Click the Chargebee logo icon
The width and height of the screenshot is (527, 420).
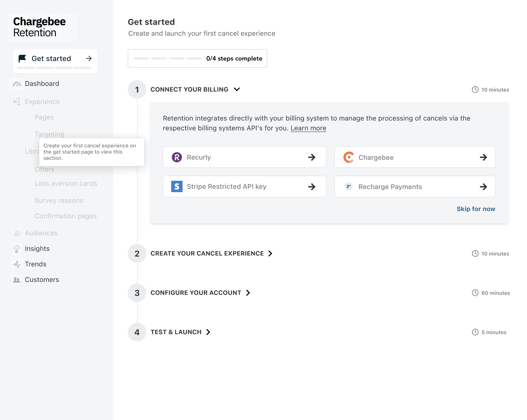click(x=349, y=157)
